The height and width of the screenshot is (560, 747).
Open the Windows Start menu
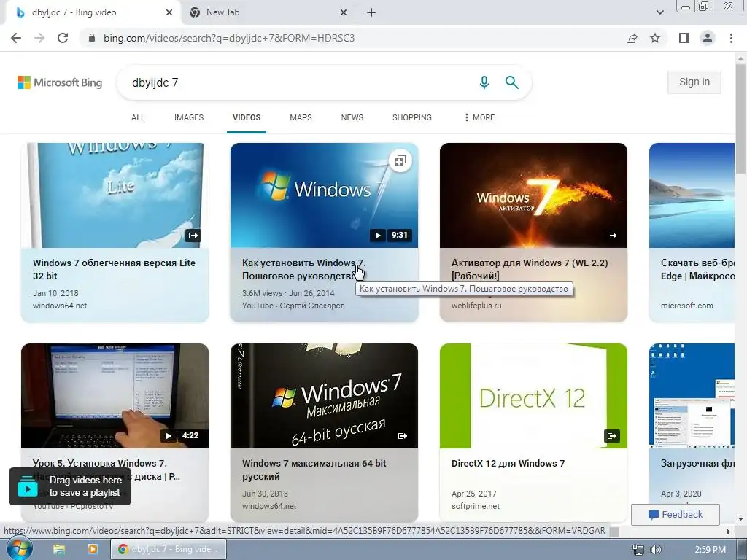pos(20,548)
